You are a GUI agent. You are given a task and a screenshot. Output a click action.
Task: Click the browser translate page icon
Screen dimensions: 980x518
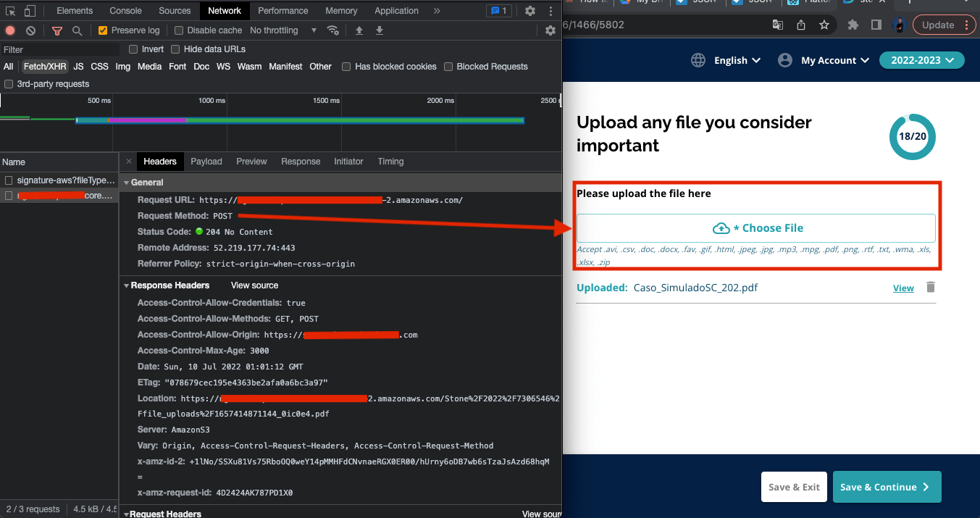778,25
